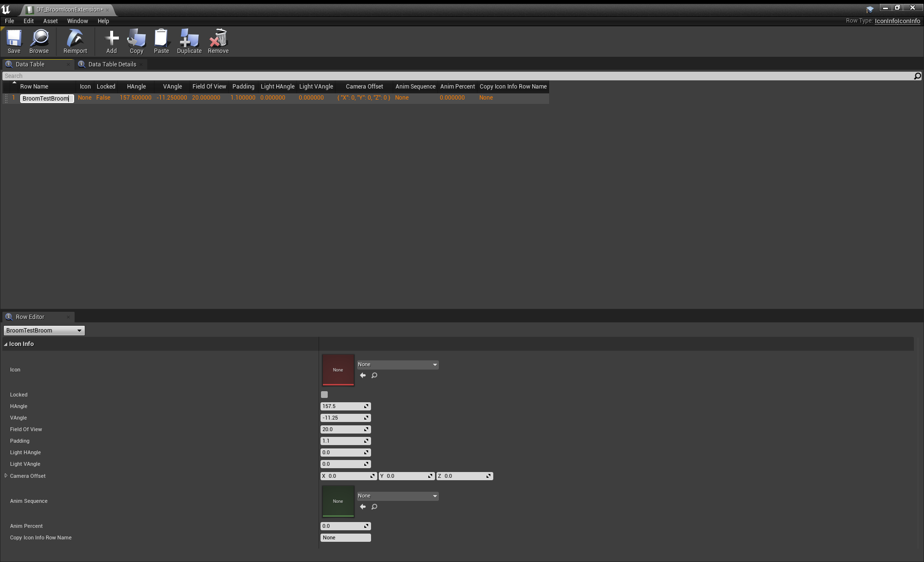Image resolution: width=924 pixels, height=562 pixels.
Task: Add a new row with Add icon
Action: coord(112,39)
